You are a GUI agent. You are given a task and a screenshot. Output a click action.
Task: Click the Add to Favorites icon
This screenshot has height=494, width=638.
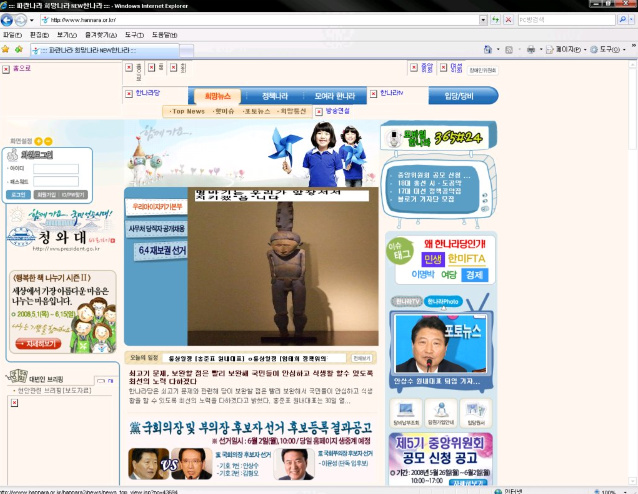(19, 50)
